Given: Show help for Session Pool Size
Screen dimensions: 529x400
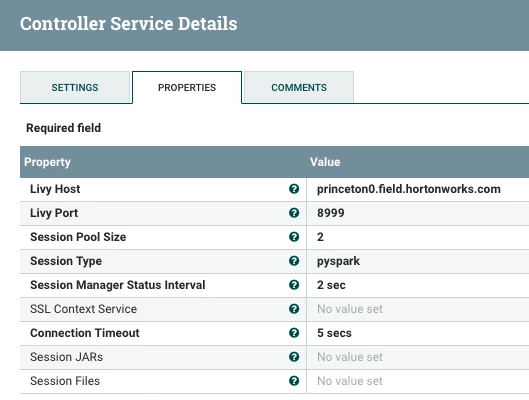Looking at the screenshot, I should [294, 237].
